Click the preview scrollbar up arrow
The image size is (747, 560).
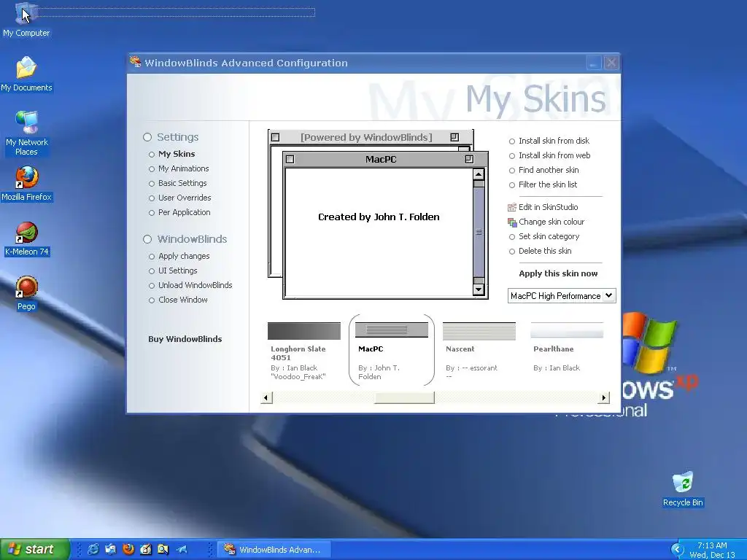(479, 174)
